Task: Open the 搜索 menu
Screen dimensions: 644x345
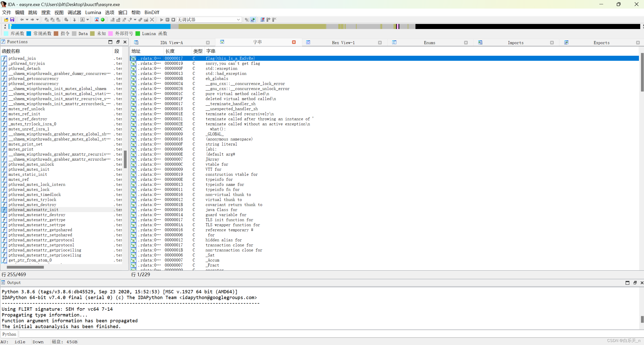Action: (46, 12)
